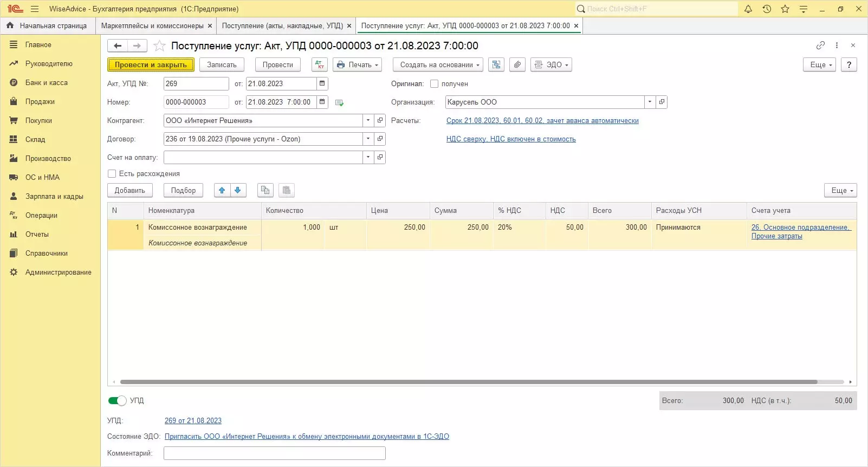The height and width of the screenshot is (467, 868).
Task: Click the paperclip attached files icon
Action: 517,64
